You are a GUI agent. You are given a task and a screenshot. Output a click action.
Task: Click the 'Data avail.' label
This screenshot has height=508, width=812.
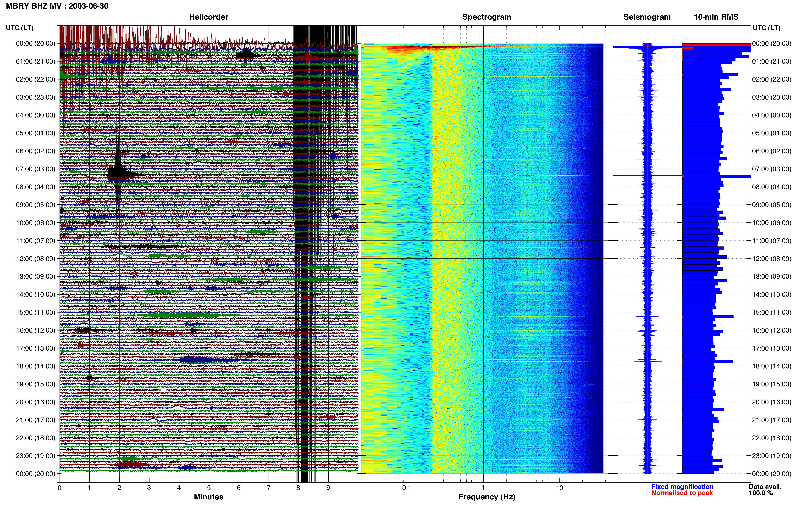click(x=765, y=487)
